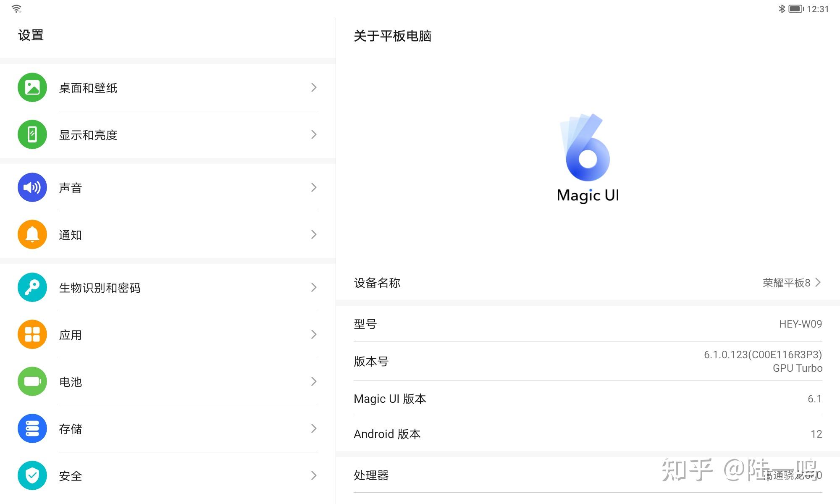Open 生物识别和密码 settings entry
The height and width of the screenshot is (504, 840).
coord(168,287)
